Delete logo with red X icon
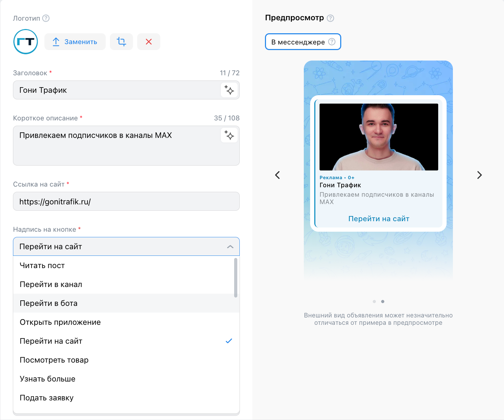The width and height of the screenshot is (504, 420). [x=149, y=42]
